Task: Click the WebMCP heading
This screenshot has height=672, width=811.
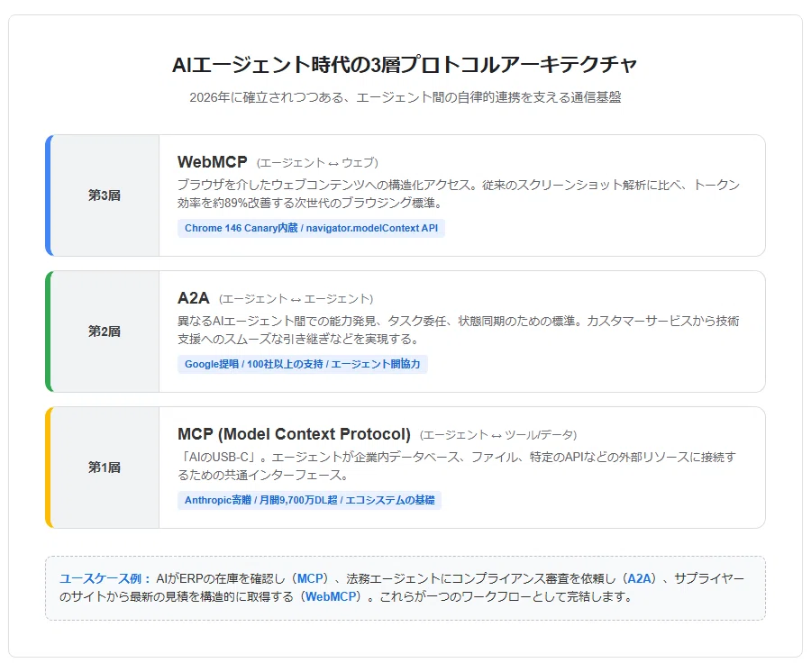Action: point(213,162)
